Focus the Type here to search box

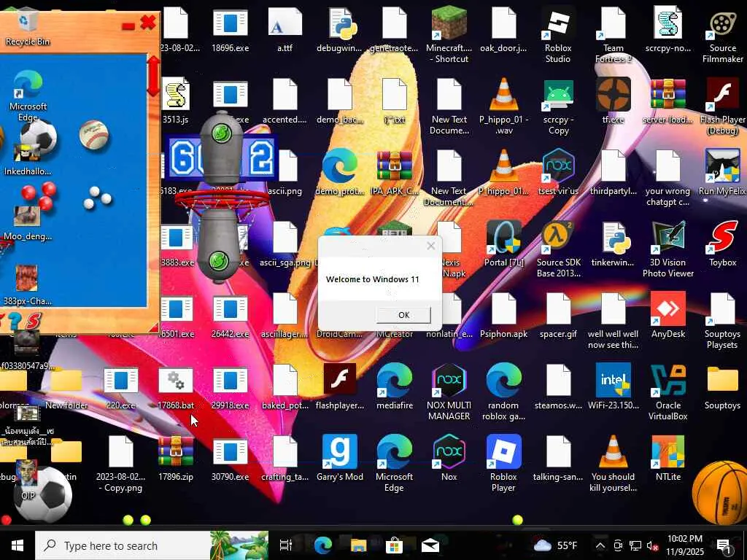pyautogui.click(x=152, y=545)
